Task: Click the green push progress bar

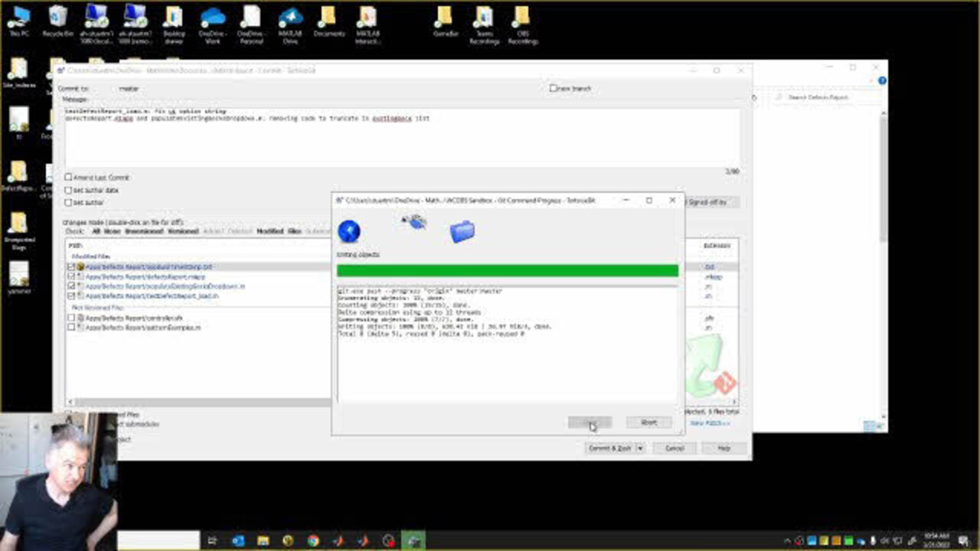Action: tap(507, 270)
